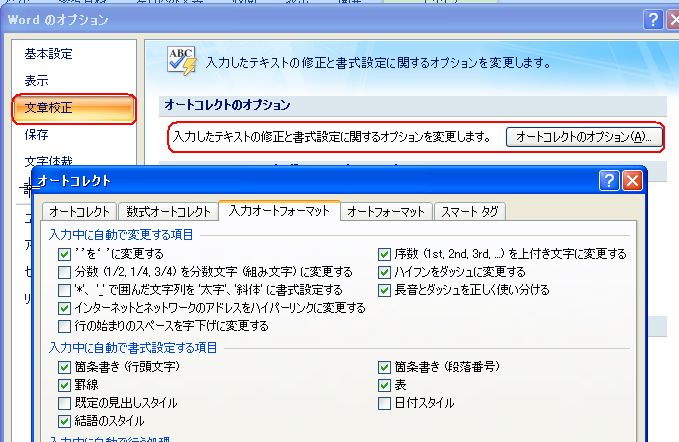Viewport: 679px width, 442px height.
Task: Click the ABC autocorrect icon in the header
Action: tap(181, 60)
